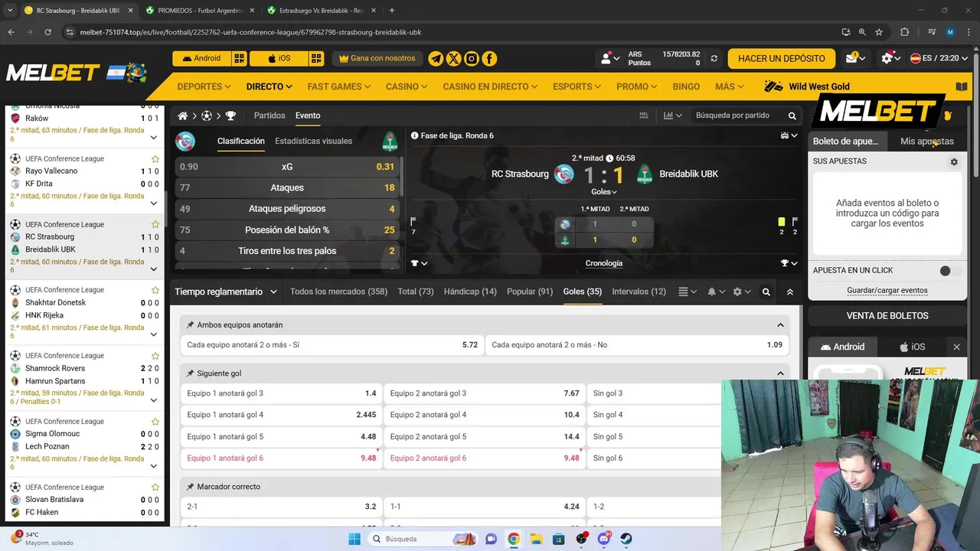Viewport: 980px width, 551px height.
Task: Open the X (Twitter) social icon
Action: click(454, 58)
